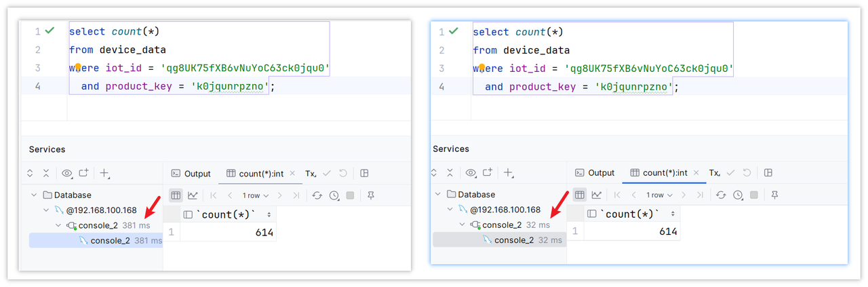Click the plus Add Service icon, left panel
The height and width of the screenshot is (287, 868).
(x=104, y=174)
